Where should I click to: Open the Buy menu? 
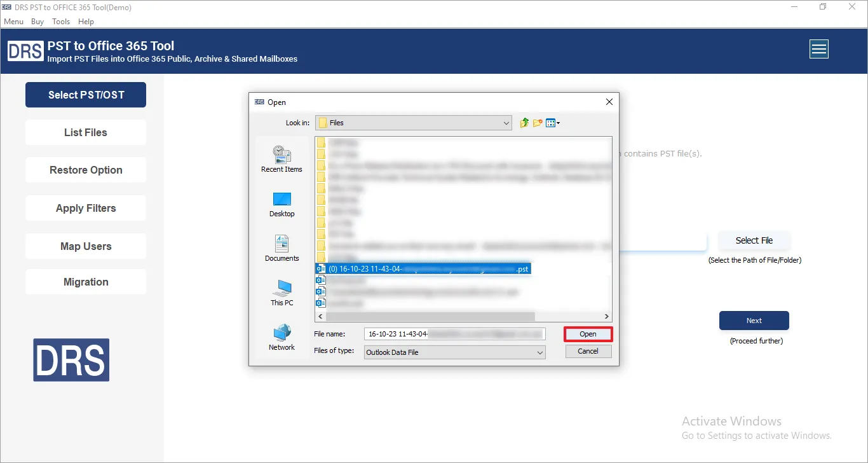37,22
